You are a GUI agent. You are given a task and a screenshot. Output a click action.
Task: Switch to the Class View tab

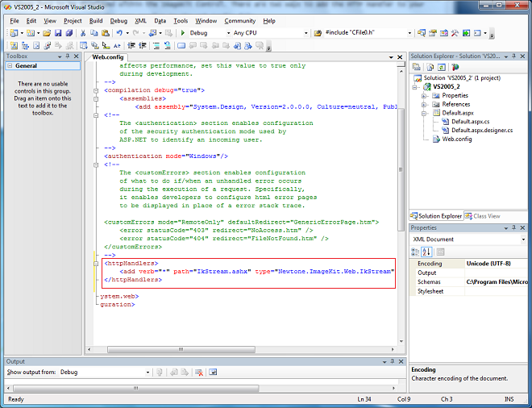pos(483,216)
